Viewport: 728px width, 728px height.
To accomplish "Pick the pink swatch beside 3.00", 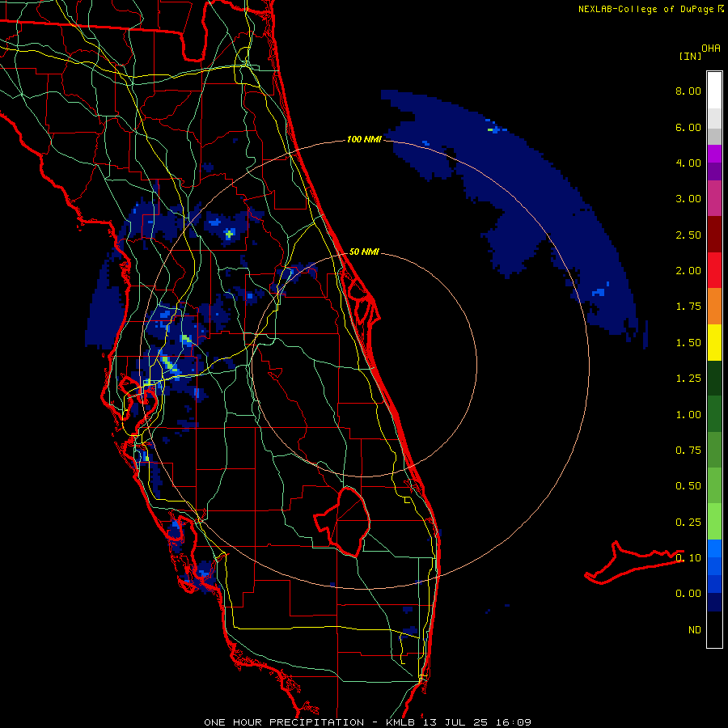I will tap(714, 198).
